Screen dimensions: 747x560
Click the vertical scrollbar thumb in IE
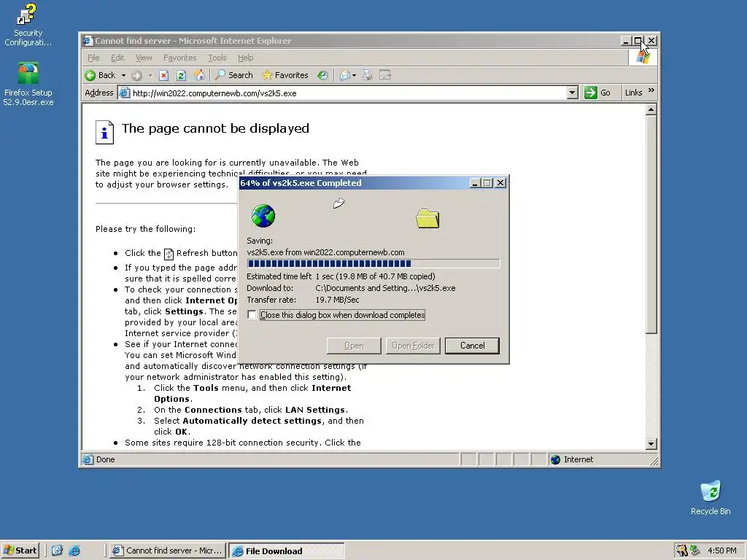pos(651,225)
